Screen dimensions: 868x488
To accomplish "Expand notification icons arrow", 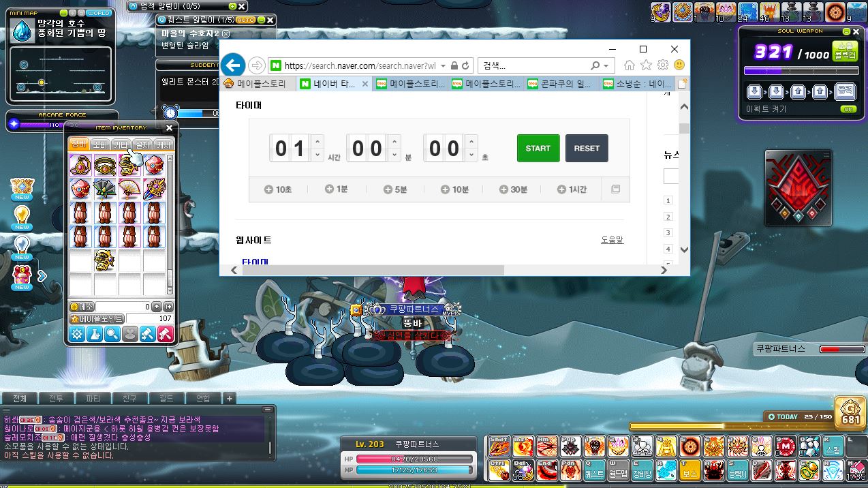I will tap(42, 276).
